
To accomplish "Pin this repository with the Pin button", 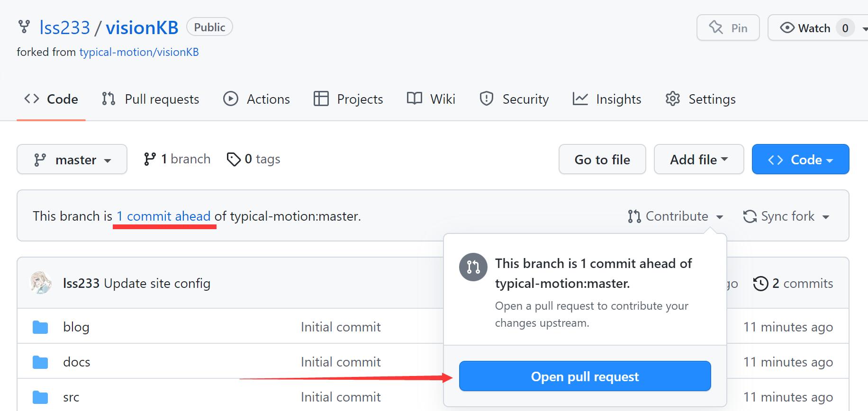I will [x=728, y=28].
